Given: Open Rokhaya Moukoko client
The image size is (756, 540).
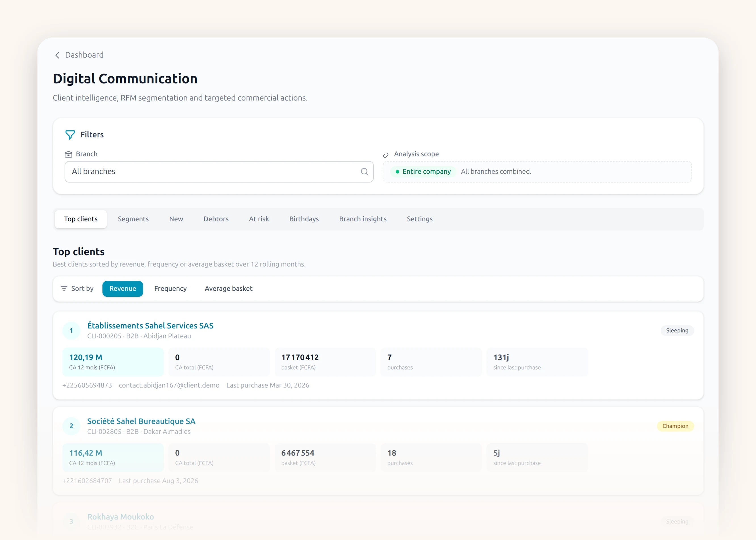Looking at the screenshot, I should coord(121,517).
